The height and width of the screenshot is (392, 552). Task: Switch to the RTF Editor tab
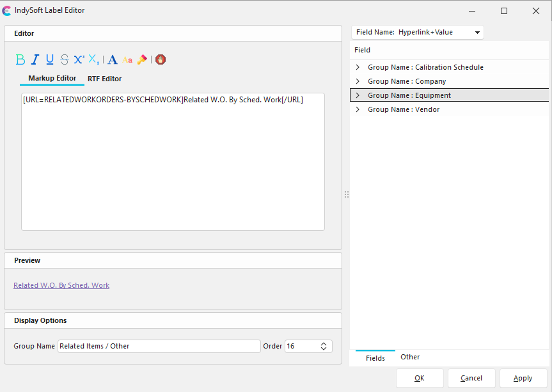coord(104,79)
